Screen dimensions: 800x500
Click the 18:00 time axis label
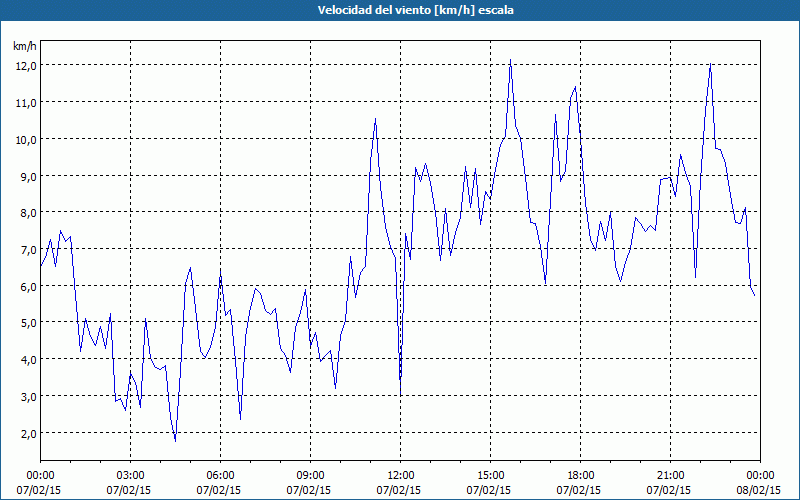[581, 476]
